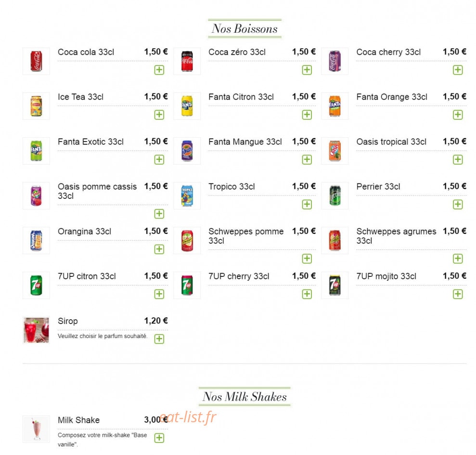Click plus icon for Orangina 33cl
This screenshot has width=476, height=455.
click(159, 249)
